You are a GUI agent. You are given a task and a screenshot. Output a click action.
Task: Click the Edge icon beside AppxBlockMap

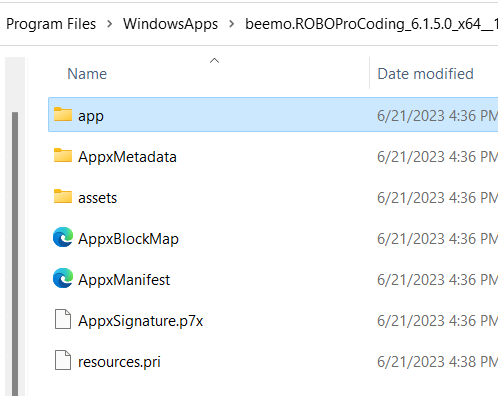click(63, 237)
